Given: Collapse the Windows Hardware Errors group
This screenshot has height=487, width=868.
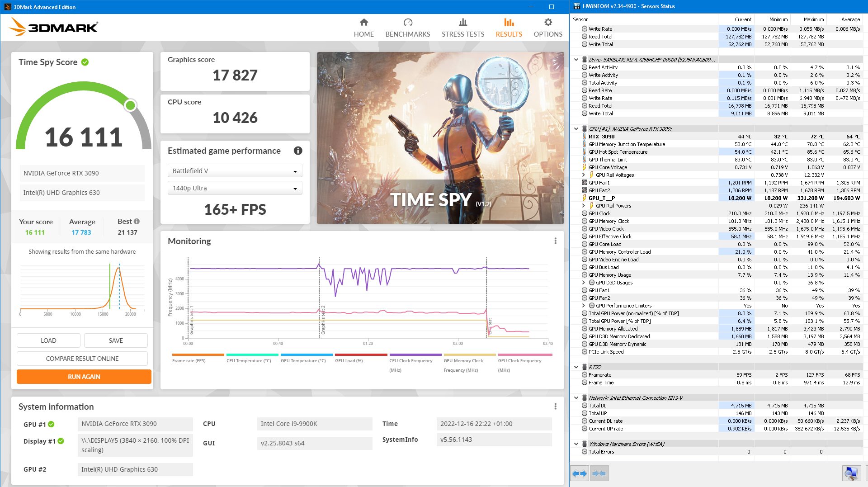Looking at the screenshot, I should pos(576,444).
